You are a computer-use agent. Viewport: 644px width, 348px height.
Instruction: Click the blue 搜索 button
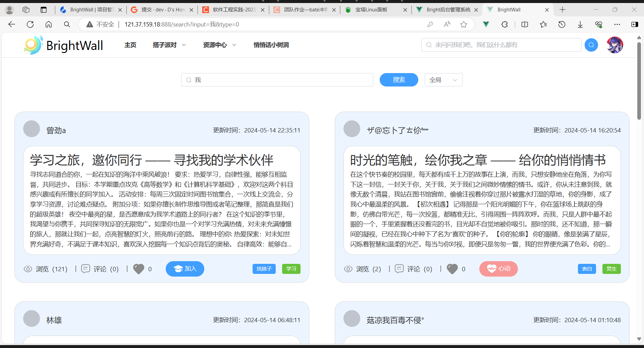pyautogui.click(x=399, y=80)
